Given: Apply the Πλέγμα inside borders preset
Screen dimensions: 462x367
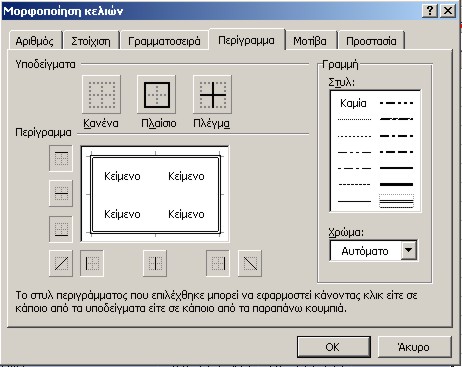Looking at the screenshot, I should 212,95.
